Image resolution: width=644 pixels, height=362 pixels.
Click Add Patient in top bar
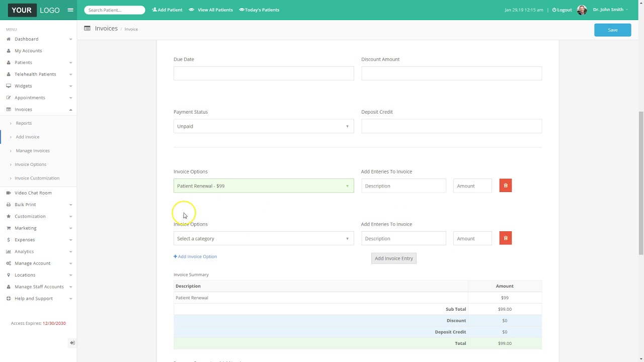[167, 10]
